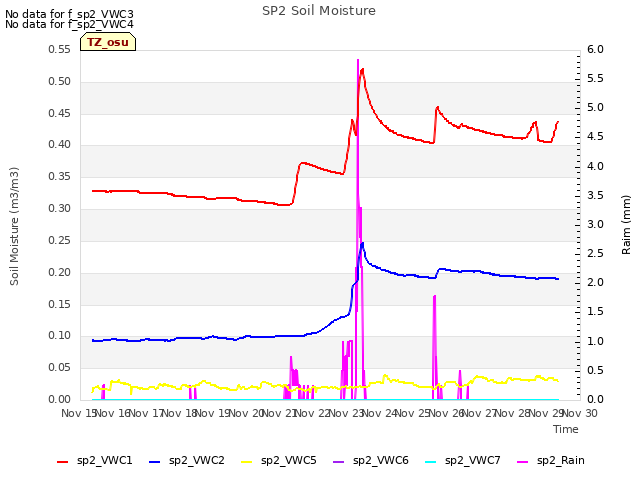This screenshot has height=480, width=640.
Task: Click the 4.0 rain axis tick label
Action: tap(595, 166)
